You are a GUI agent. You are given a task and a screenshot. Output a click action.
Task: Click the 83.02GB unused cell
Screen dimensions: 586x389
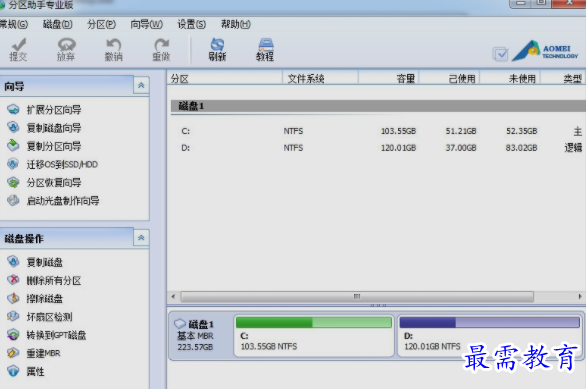(521, 148)
